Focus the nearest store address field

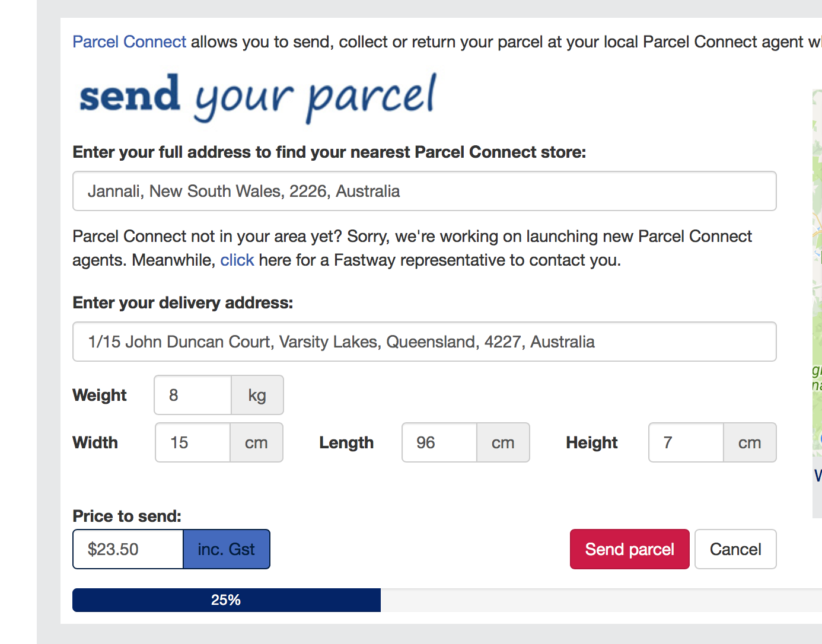(424, 191)
